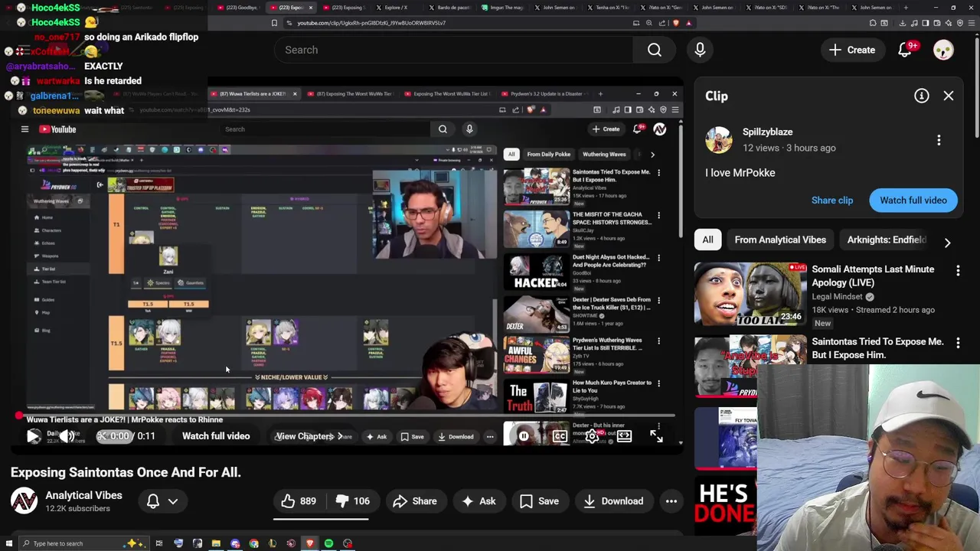Show more topic chips with the right arrow
Screen dimensions: 980x551
[947, 243]
